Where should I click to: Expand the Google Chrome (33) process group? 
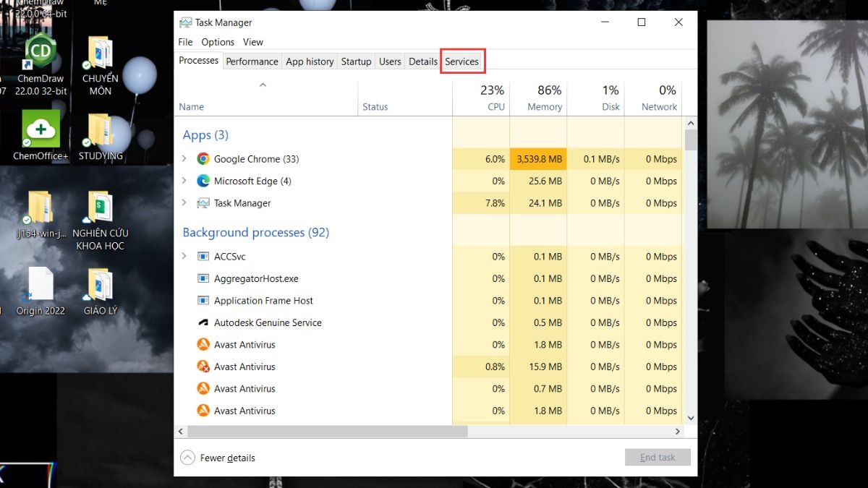184,159
